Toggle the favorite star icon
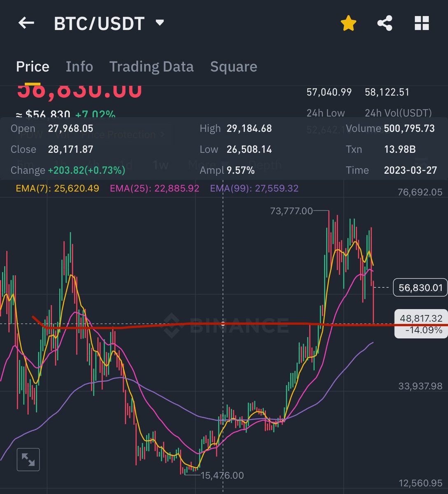Image resolution: width=448 pixels, height=494 pixels. pos(348,23)
